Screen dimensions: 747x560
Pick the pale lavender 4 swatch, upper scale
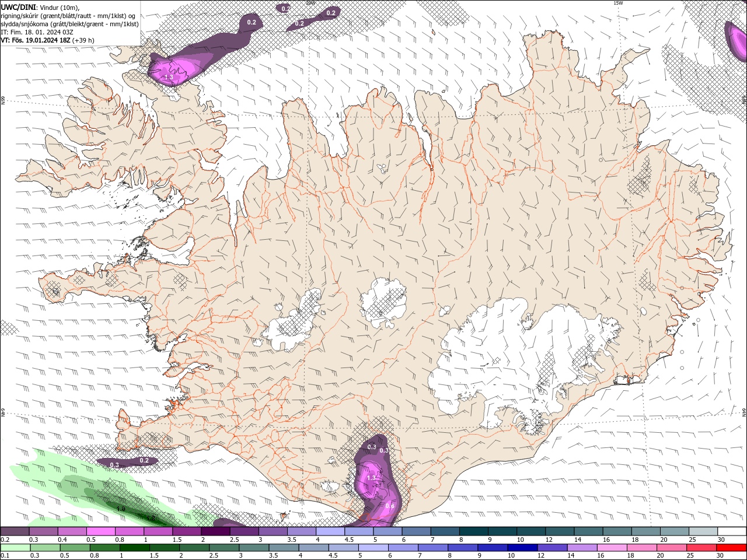click(x=330, y=531)
